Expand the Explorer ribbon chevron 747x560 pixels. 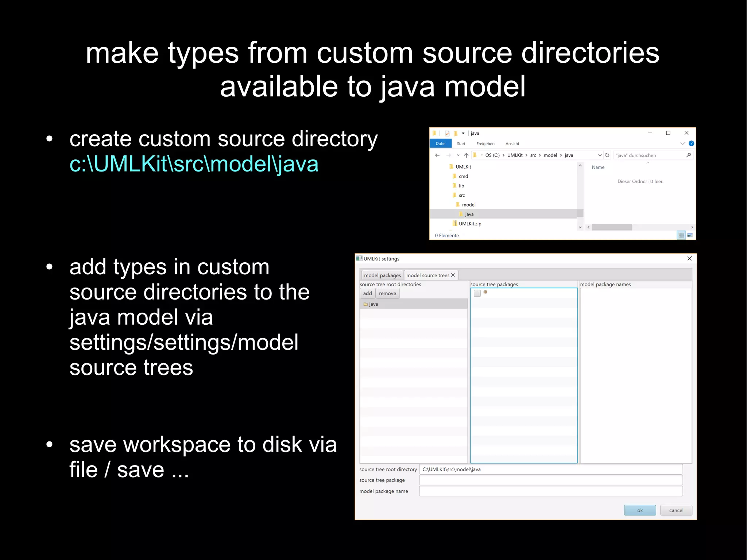tap(683, 143)
